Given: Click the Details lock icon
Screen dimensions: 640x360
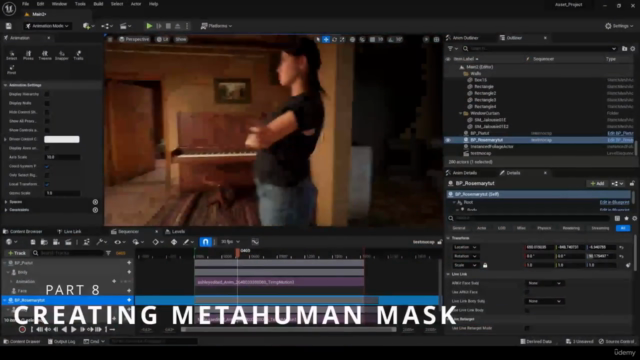Looking at the screenshot, I should 632,184.
